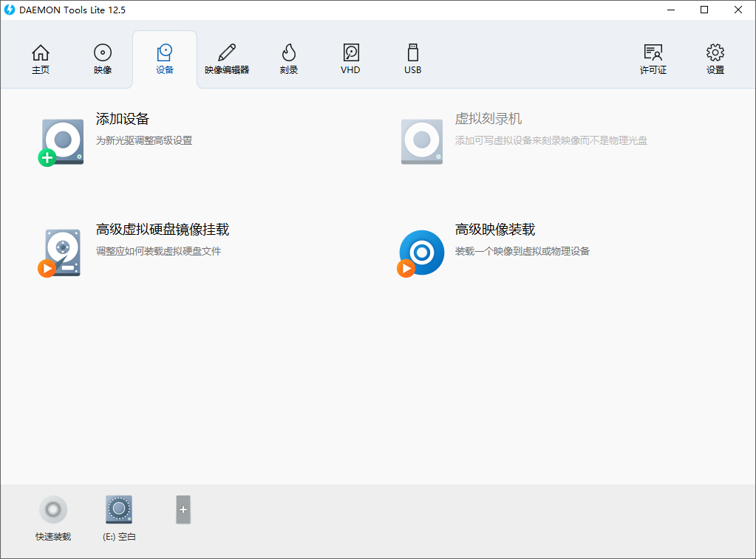
Task: Open the 映像编辑器 (Image Editor) tool
Action: tap(227, 58)
